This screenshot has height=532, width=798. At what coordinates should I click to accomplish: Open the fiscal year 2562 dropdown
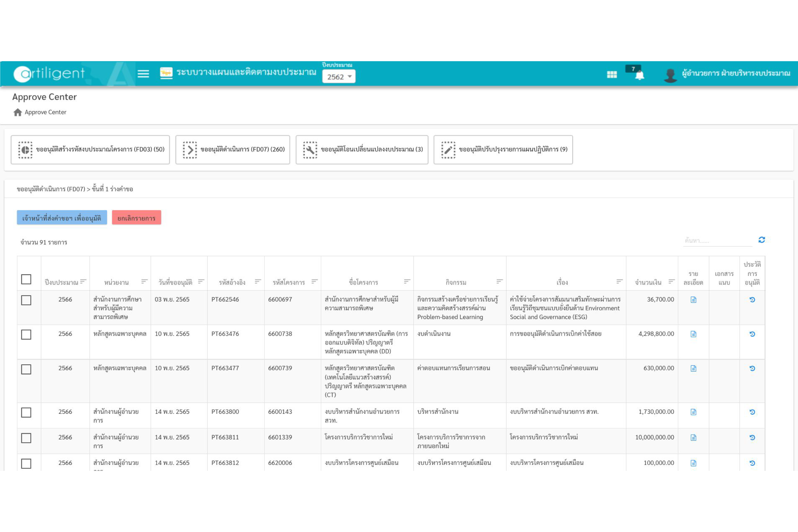coord(339,77)
